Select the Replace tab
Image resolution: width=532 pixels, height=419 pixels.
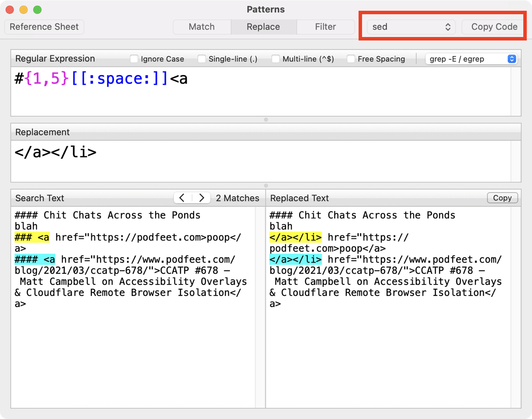[263, 27]
